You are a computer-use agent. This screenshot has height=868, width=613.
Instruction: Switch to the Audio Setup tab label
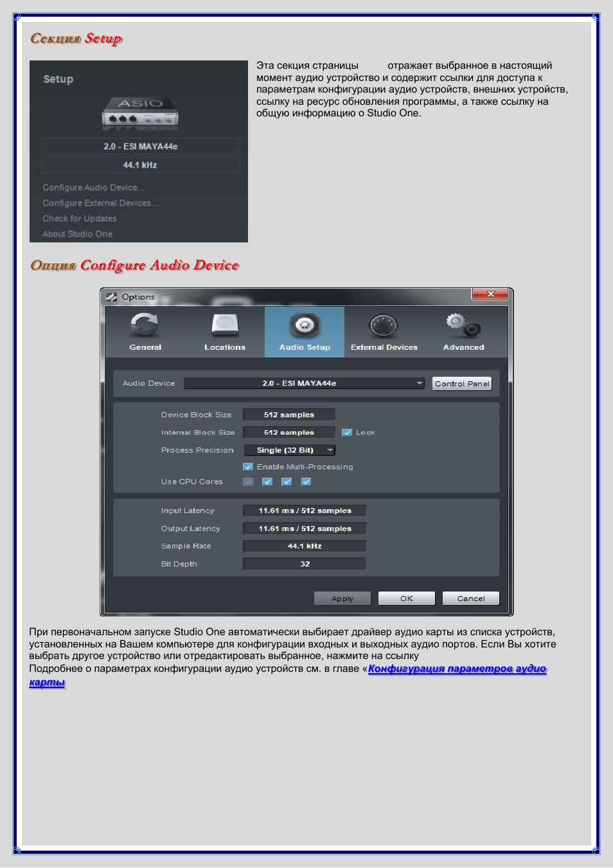(x=305, y=347)
